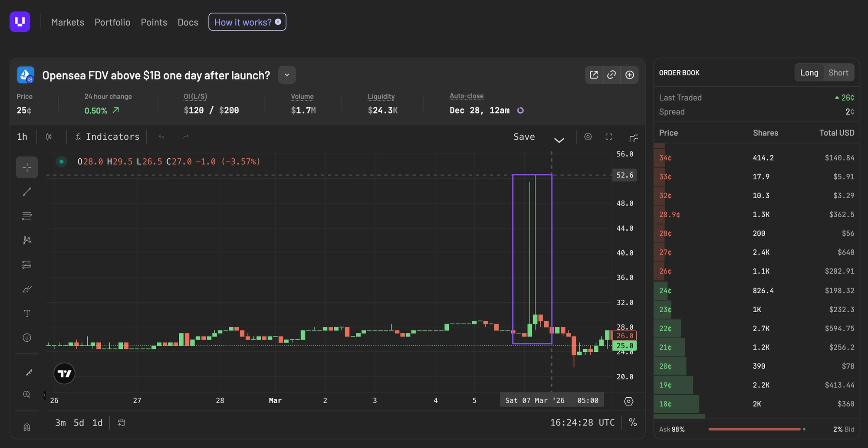868x448 pixels.
Task: Select the text annotation tool
Action: (27, 314)
